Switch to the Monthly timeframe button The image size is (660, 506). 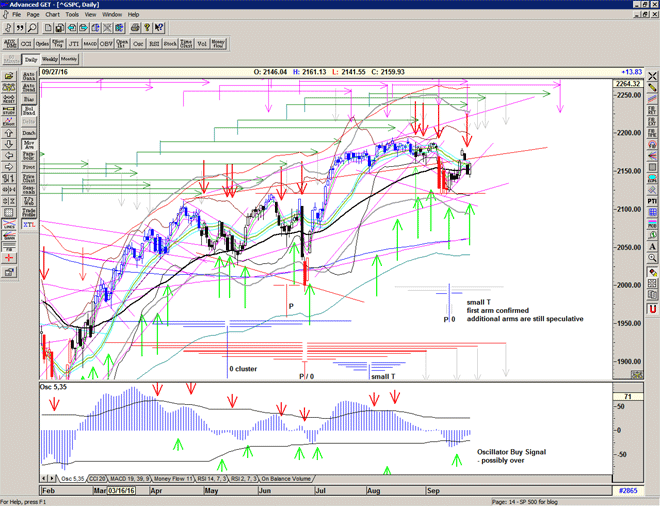[x=69, y=59]
